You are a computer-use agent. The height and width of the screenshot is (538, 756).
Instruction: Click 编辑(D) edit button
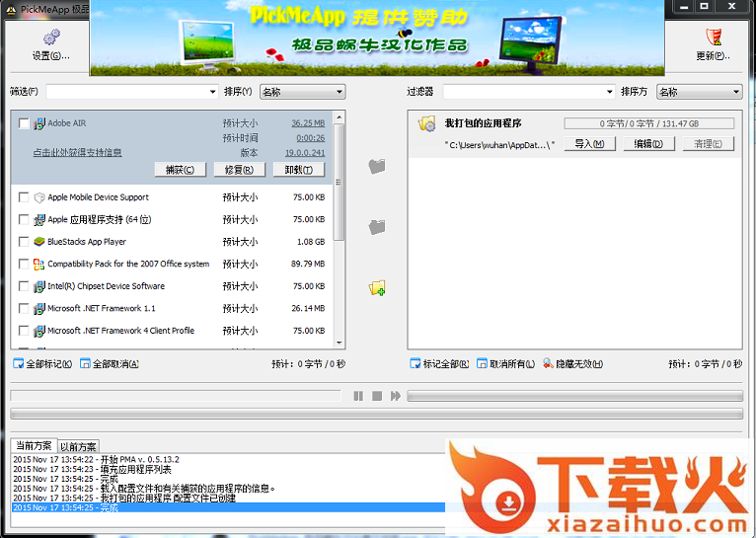coord(648,144)
